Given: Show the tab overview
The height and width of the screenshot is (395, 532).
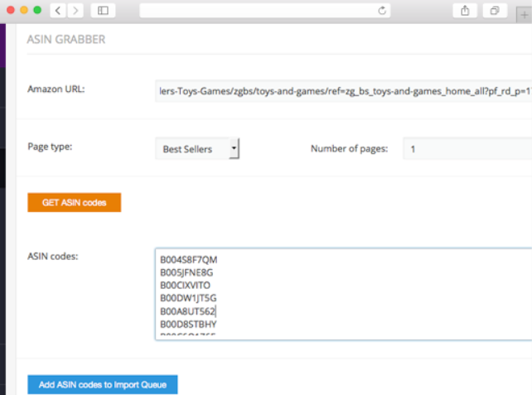Looking at the screenshot, I should (x=494, y=11).
